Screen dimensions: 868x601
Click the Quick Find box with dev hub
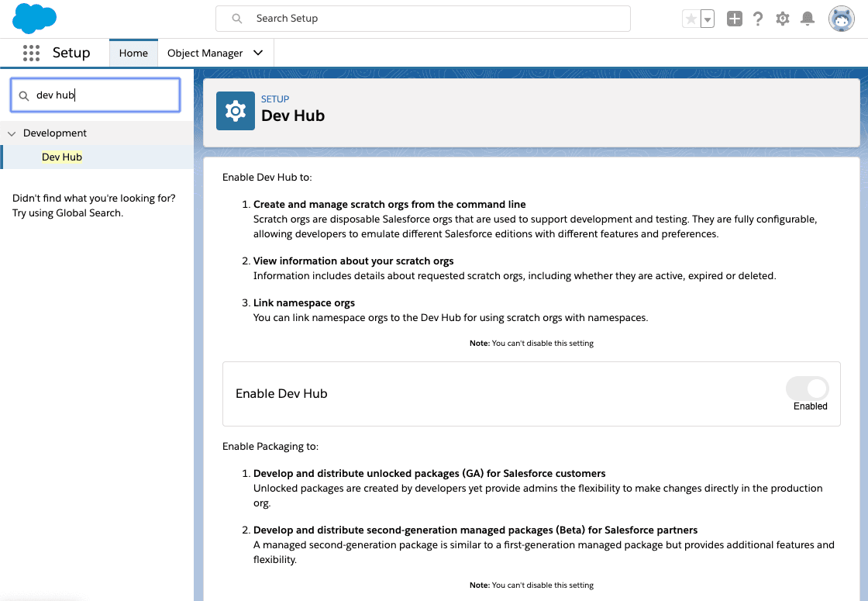point(105,95)
